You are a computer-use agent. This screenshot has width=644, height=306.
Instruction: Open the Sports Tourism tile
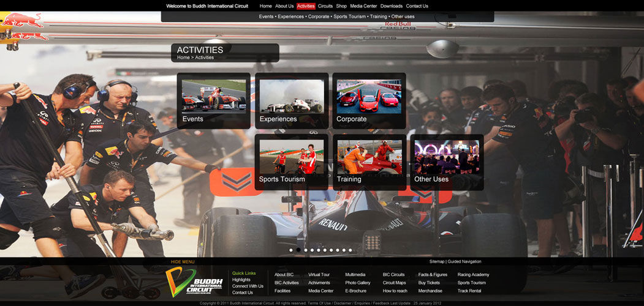click(291, 162)
